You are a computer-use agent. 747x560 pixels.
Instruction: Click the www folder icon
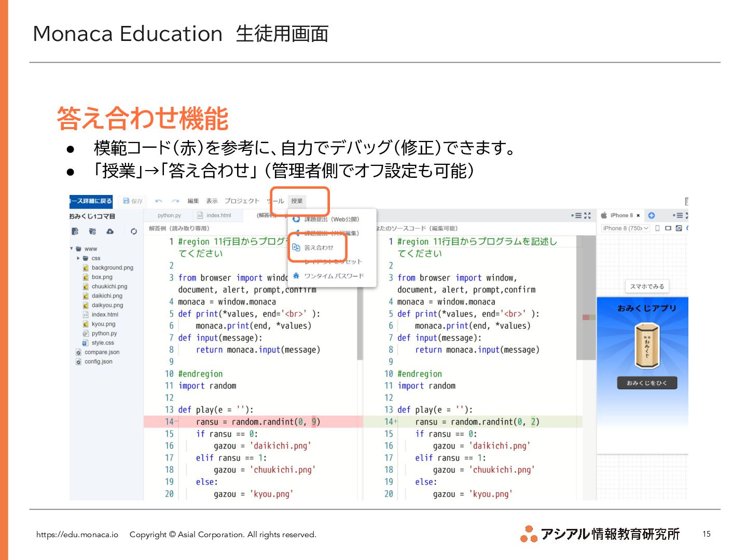(79, 249)
